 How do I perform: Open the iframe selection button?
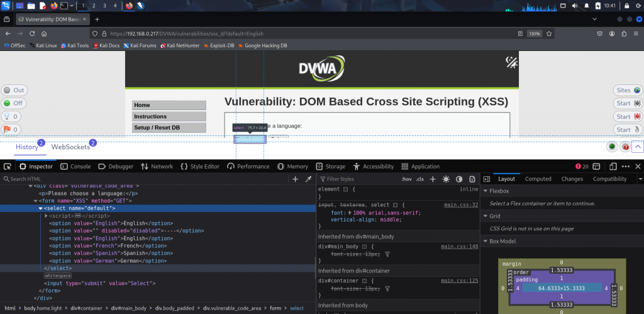point(596,167)
